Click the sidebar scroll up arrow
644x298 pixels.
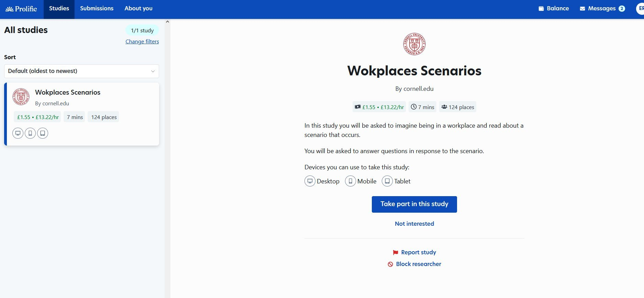point(167,22)
